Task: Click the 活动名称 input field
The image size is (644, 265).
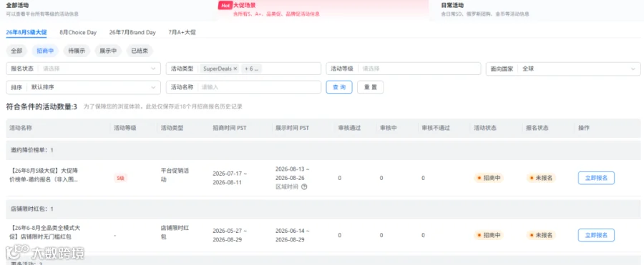Action: click(243, 87)
